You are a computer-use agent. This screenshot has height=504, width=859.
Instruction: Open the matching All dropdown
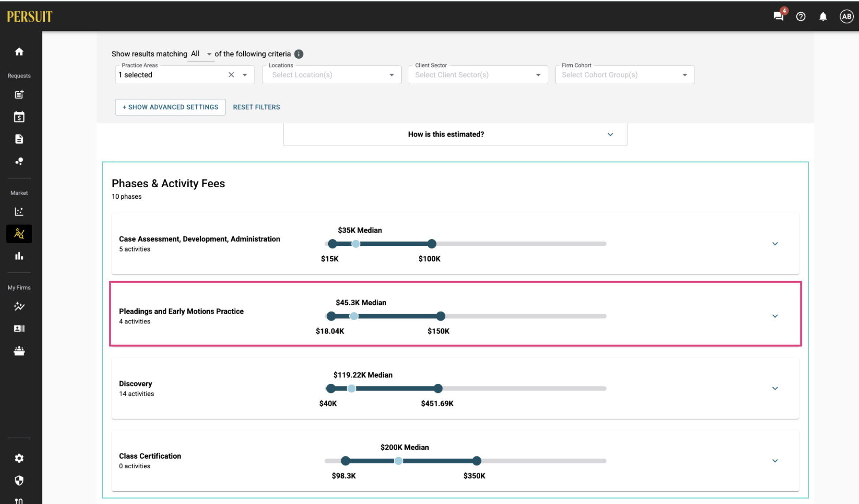201,54
